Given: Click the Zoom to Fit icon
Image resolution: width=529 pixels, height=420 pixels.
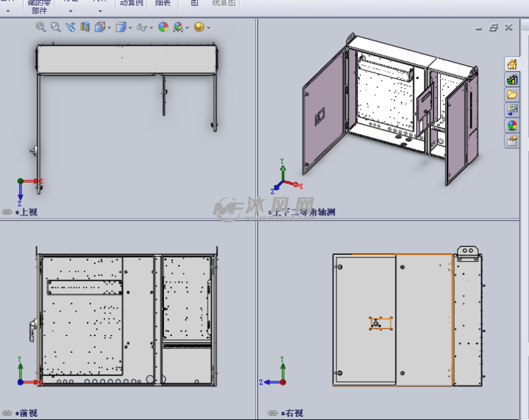Looking at the screenshot, I should point(41,27).
